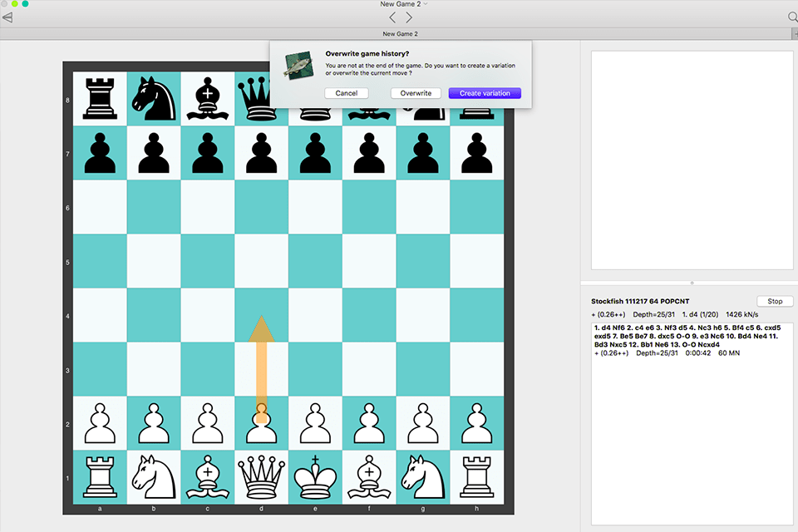Select black knight on b8
This screenshot has width=798, height=532.
click(x=154, y=99)
